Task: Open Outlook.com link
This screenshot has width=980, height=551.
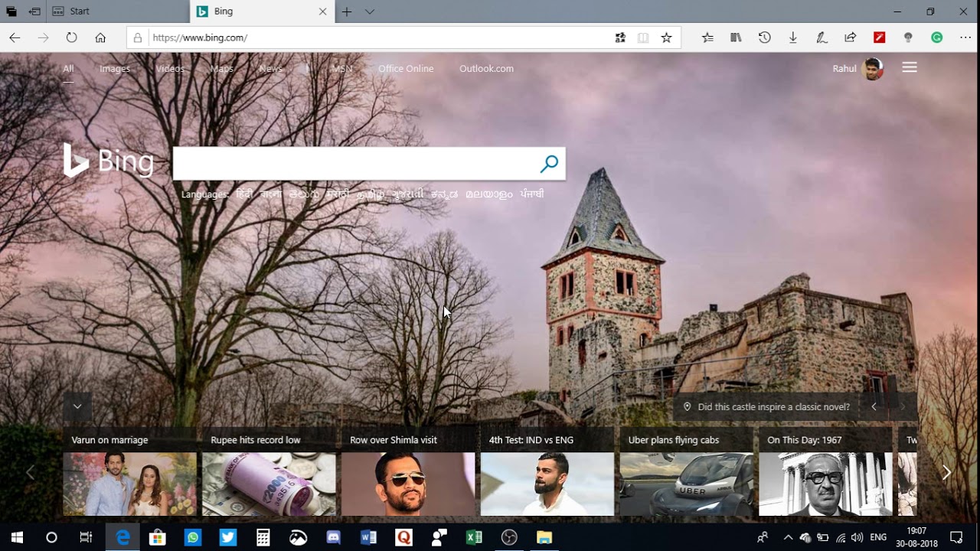Action: [x=486, y=69]
